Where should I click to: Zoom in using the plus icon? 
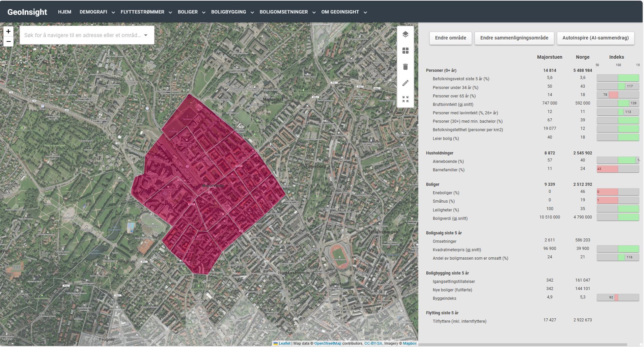coord(8,31)
